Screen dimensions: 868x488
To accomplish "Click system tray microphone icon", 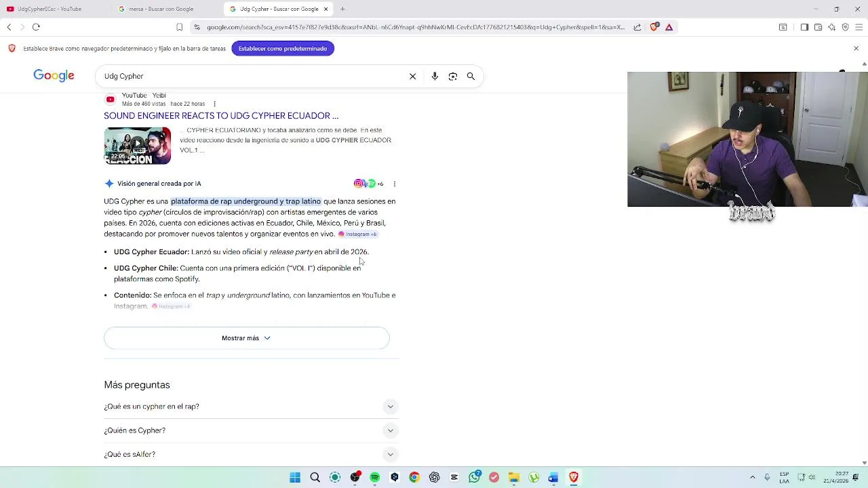I will coord(767,477).
